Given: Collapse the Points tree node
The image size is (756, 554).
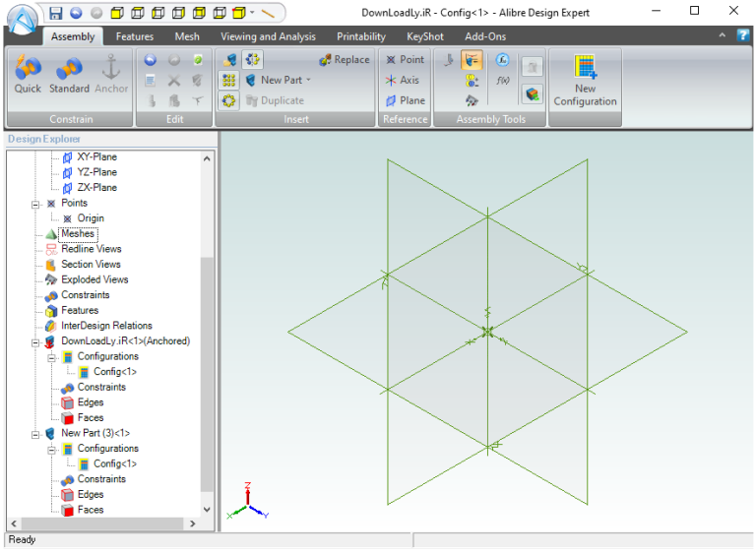Looking at the screenshot, I should [x=36, y=204].
